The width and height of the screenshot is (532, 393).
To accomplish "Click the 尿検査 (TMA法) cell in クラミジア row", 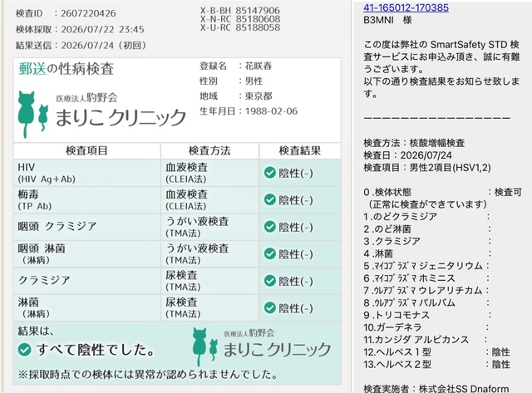I will pos(209,281).
